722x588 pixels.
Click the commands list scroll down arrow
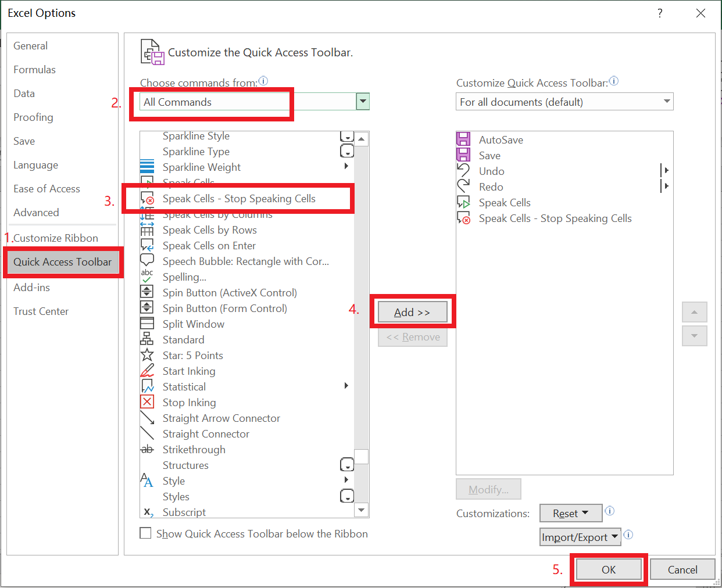point(362,510)
